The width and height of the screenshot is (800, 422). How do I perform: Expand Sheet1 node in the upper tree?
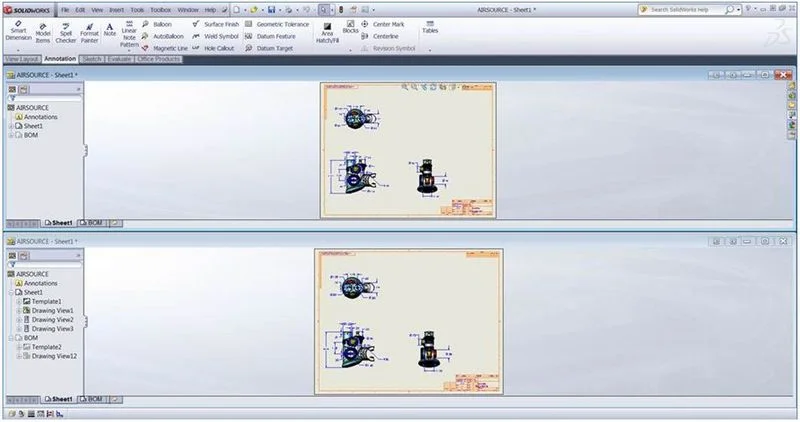11,126
